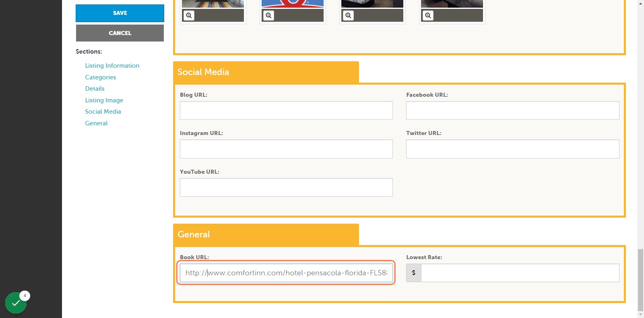Viewport: 644px width, 318px height.
Task: Select the YouTube URL text box
Action: (x=286, y=187)
